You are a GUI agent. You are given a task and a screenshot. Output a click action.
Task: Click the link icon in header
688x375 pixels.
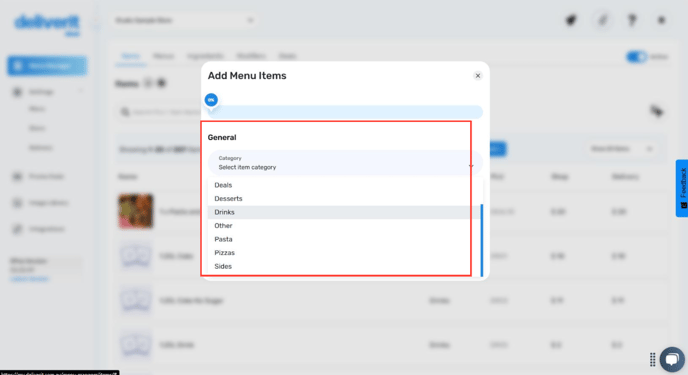[x=602, y=20]
